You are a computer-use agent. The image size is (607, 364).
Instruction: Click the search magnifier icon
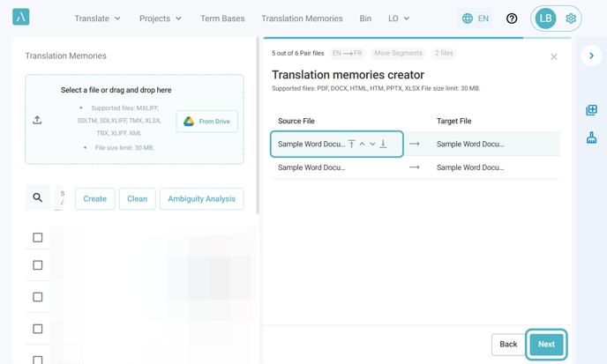(38, 198)
